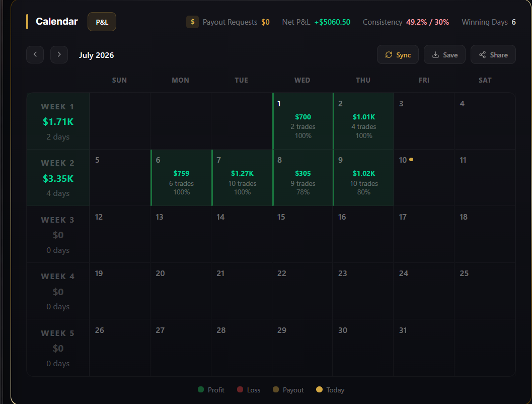Select the July 3 cell

tap(424, 121)
